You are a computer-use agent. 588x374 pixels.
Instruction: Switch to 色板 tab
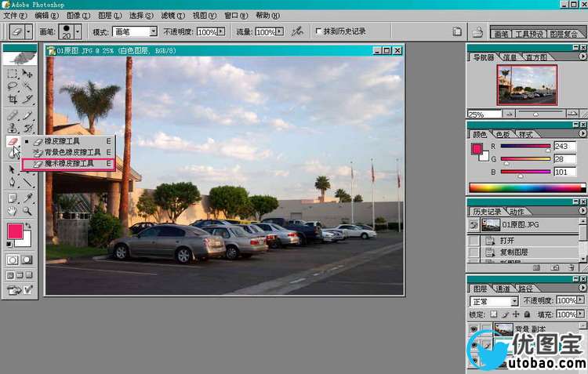[x=503, y=134]
